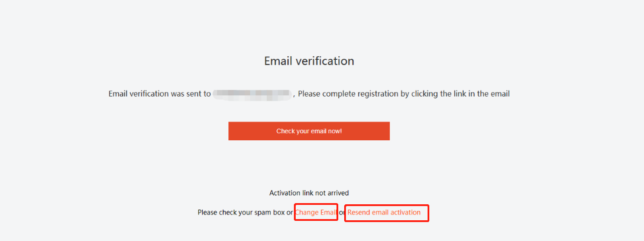Click the Please check your spam box text
The height and width of the screenshot is (241, 644).
tap(241, 213)
